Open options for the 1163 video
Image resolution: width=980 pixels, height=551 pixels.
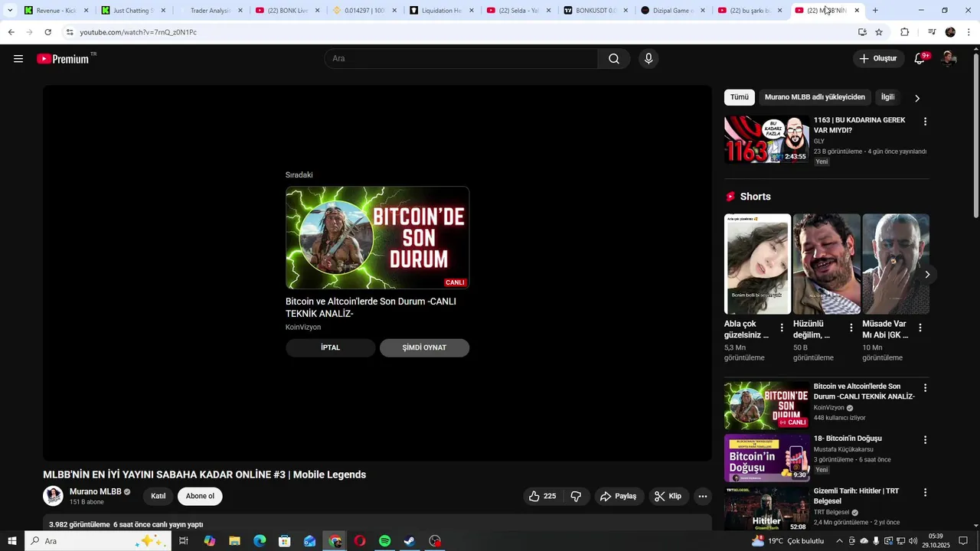pyautogui.click(x=925, y=122)
